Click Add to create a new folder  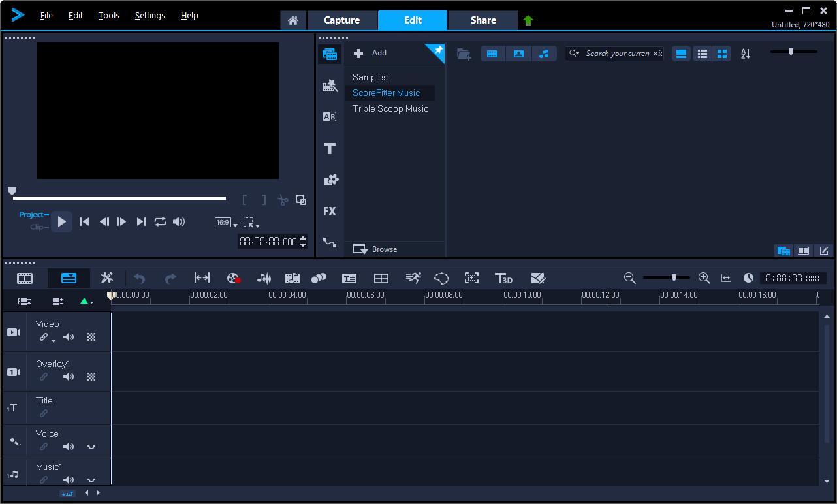pos(370,53)
